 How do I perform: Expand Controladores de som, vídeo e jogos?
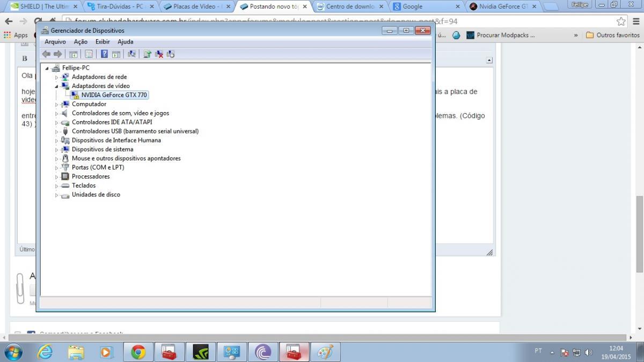tap(56, 113)
